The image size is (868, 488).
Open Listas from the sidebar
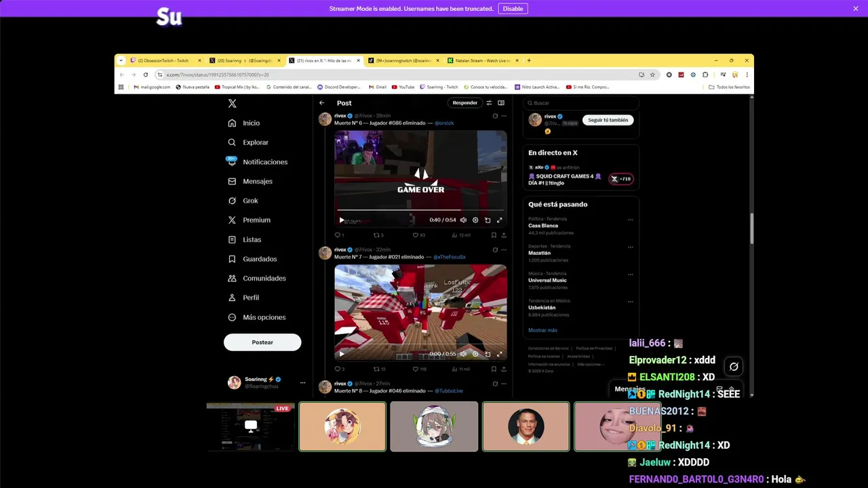[244, 240]
